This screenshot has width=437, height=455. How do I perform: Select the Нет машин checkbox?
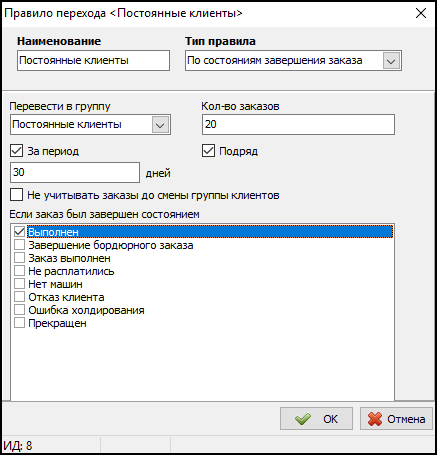[19, 284]
